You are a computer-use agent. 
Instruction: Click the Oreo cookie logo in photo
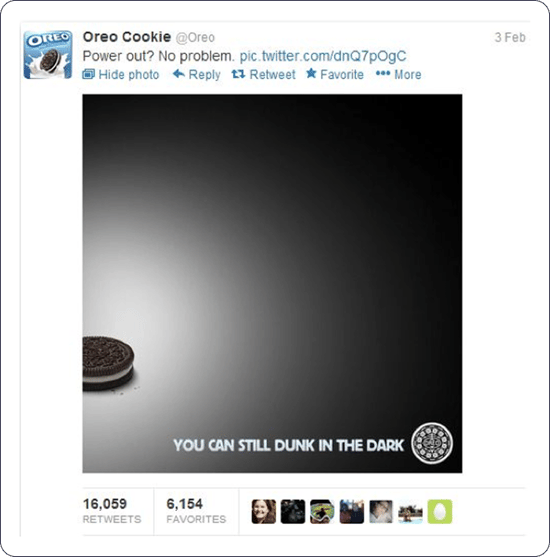coord(432,443)
